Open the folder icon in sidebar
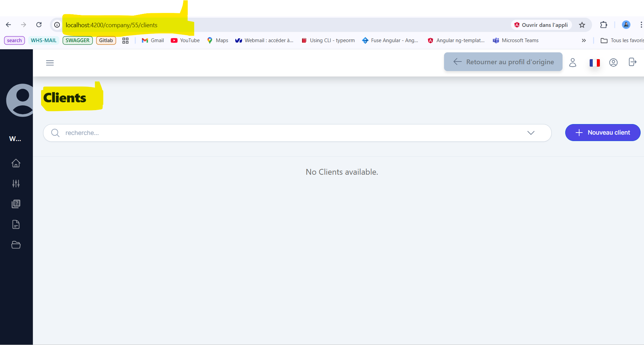644x345 pixels. click(x=16, y=245)
